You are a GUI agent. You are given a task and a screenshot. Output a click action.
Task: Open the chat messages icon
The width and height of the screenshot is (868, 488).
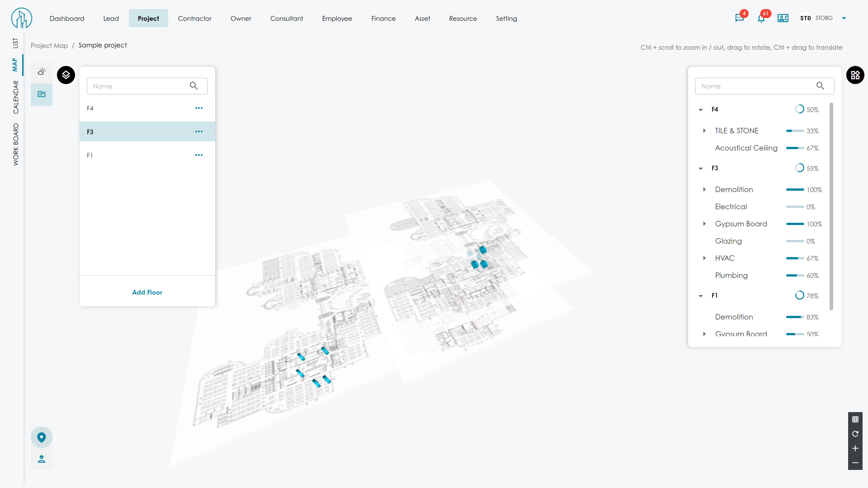[740, 18]
